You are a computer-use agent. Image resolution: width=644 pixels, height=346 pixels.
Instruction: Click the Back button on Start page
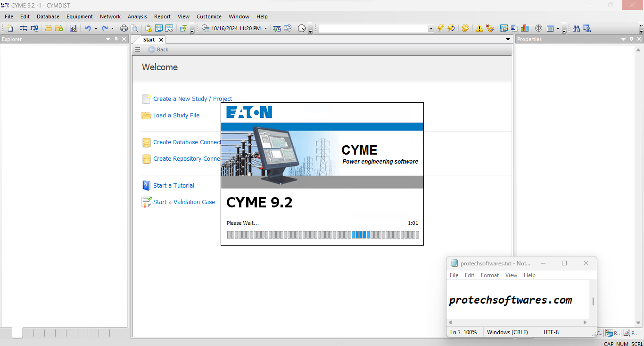(158, 49)
